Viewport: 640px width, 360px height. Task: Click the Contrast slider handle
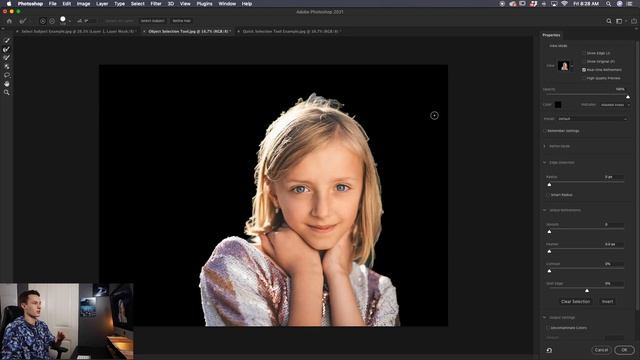point(549,271)
